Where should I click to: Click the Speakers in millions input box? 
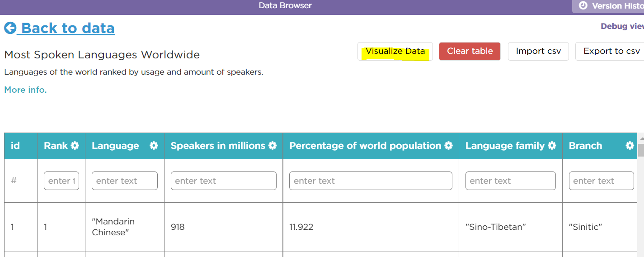click(223, 181)
